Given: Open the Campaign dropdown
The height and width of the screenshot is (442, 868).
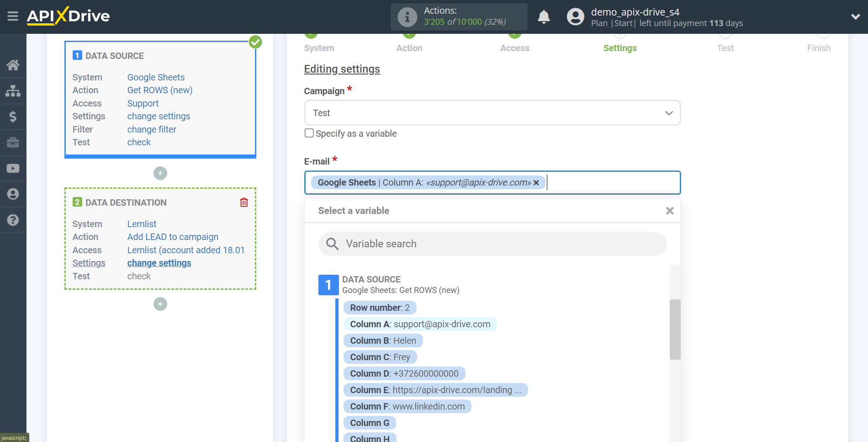Looking at the screenshot, I should 492,113.
